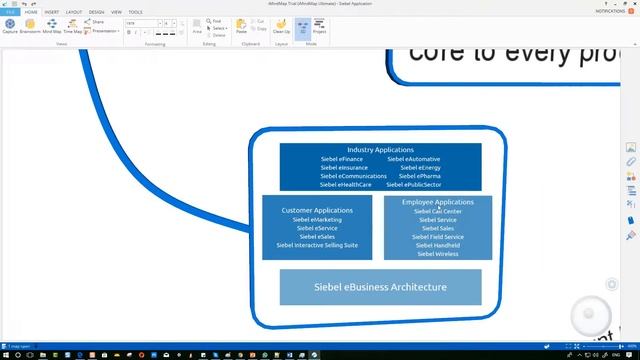Click the small round navigation button above joystick
The height and width of the screenshot is (360, 640).
coord(611,284)
